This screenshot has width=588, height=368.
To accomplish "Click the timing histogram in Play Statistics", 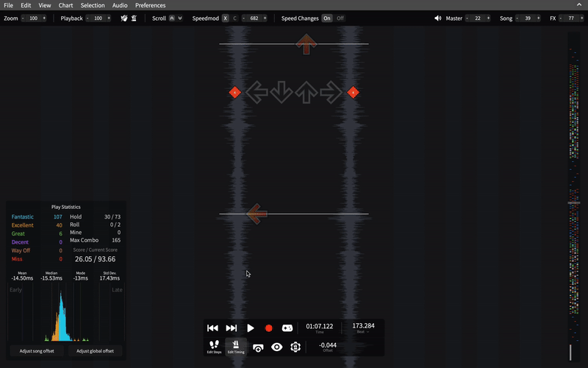I will [x=65, y=314].
